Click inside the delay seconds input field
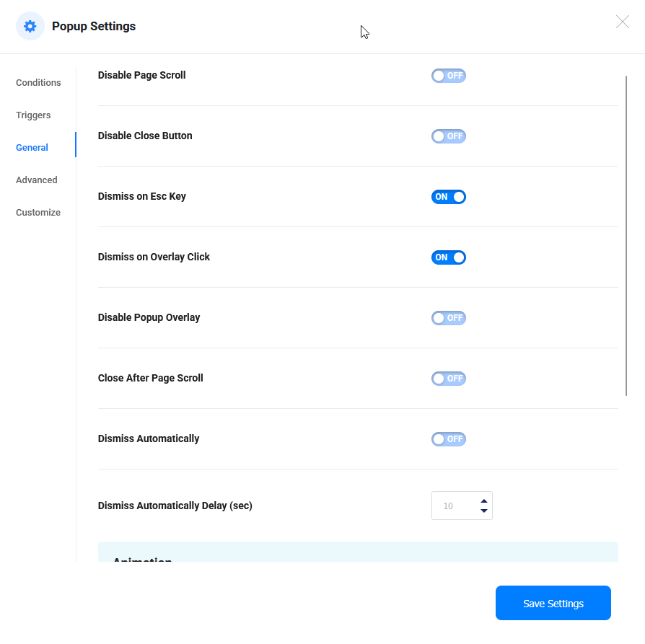 455,505
